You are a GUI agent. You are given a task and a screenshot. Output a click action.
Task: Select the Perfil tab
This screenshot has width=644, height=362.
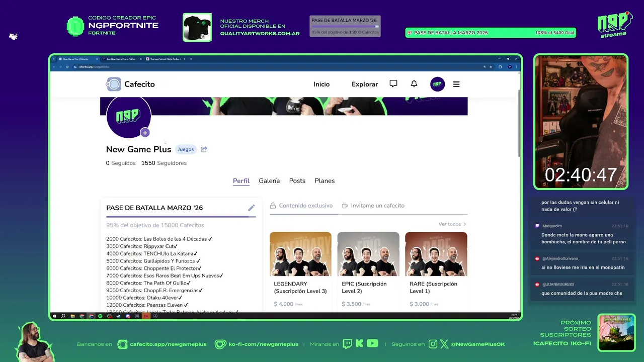point(241,181)
